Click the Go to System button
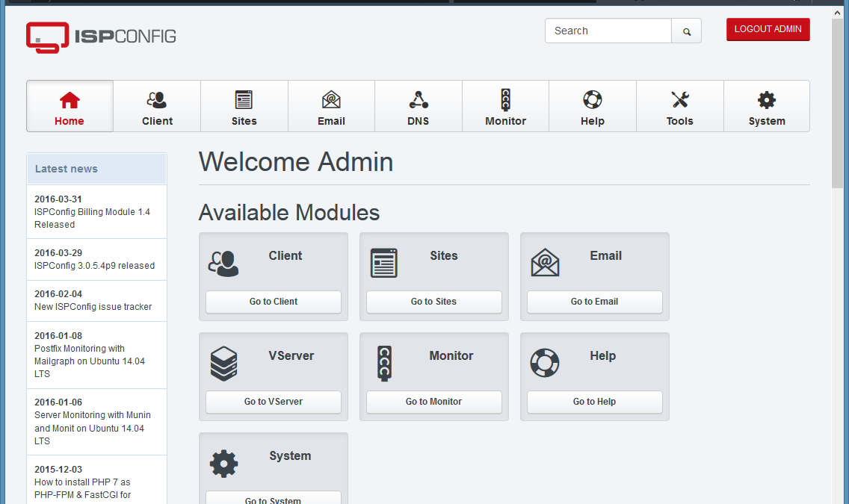Viewport: 849px width, 504px height. click(x=274, y=499)
